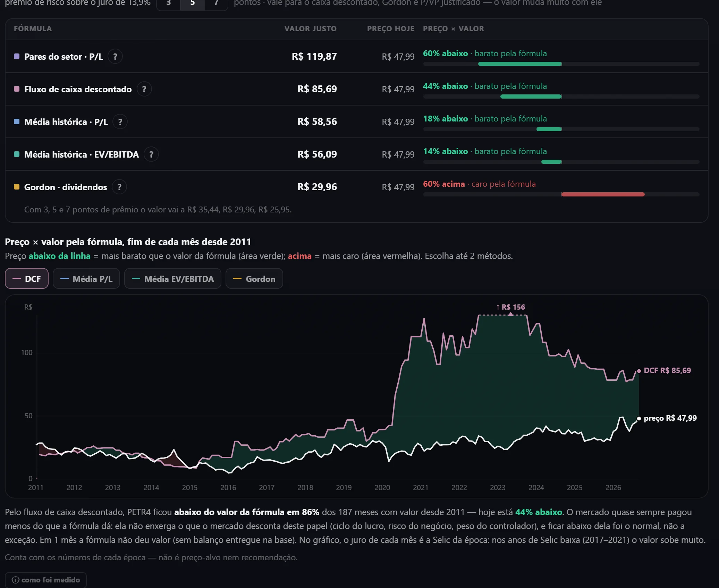Click the '44% abaixo' green progress bar
719x588 pixels.
click(x=531, y=96)
